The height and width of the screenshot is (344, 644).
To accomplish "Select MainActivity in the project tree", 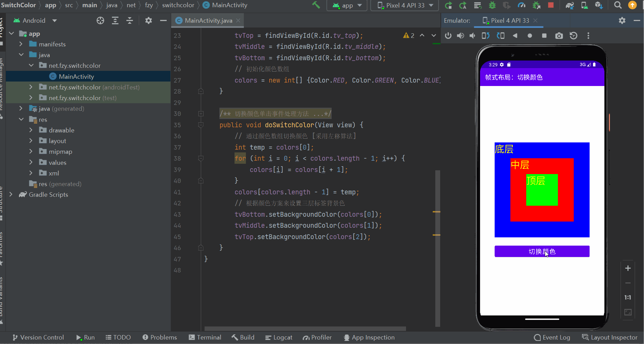I will [76, 76].
